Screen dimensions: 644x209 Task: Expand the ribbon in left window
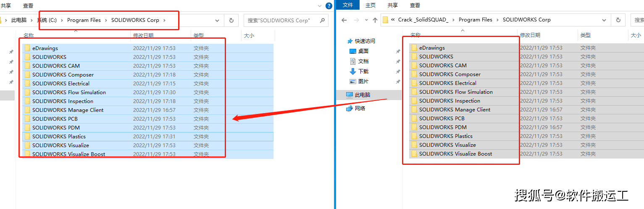[x=319, y=6]
